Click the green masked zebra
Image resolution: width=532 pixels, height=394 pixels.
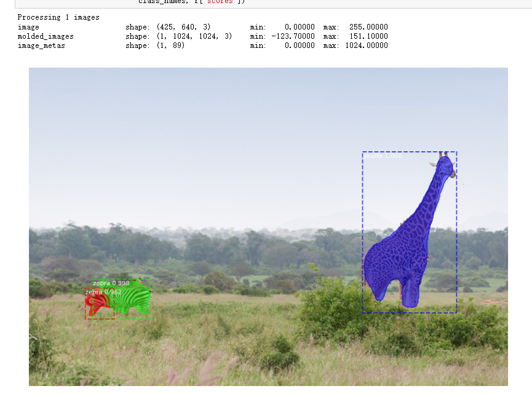[x=130, y=297]
